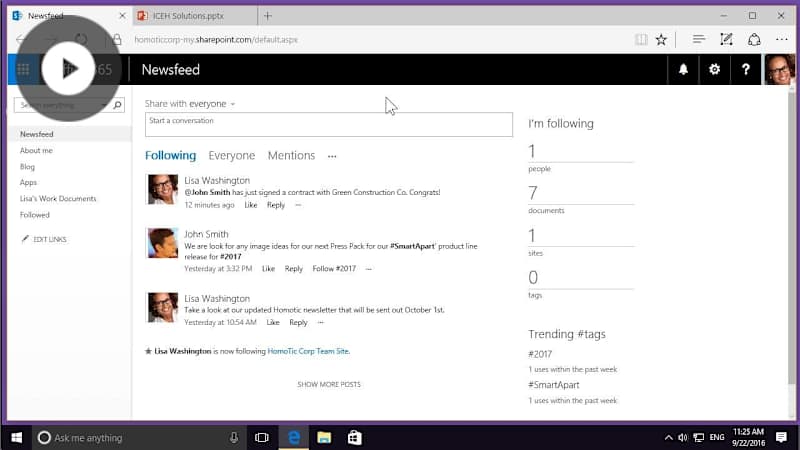Open more feed options ellipsis
This screenshot has height=450, width=800.
(332, 156)
